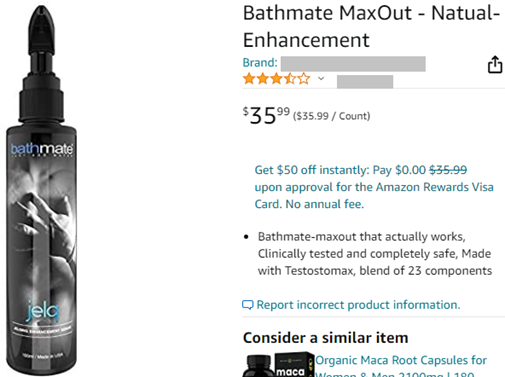Screen dimensions: 505x377
Task: Click the maca root product thumbnail
Action: click(278, 364)
